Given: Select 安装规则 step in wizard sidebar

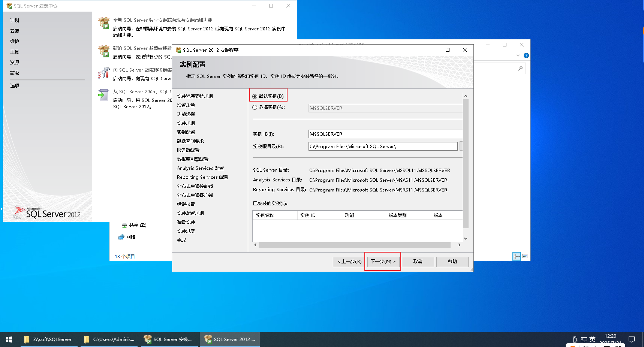Looking at the screenshot, I should point(186,123).
